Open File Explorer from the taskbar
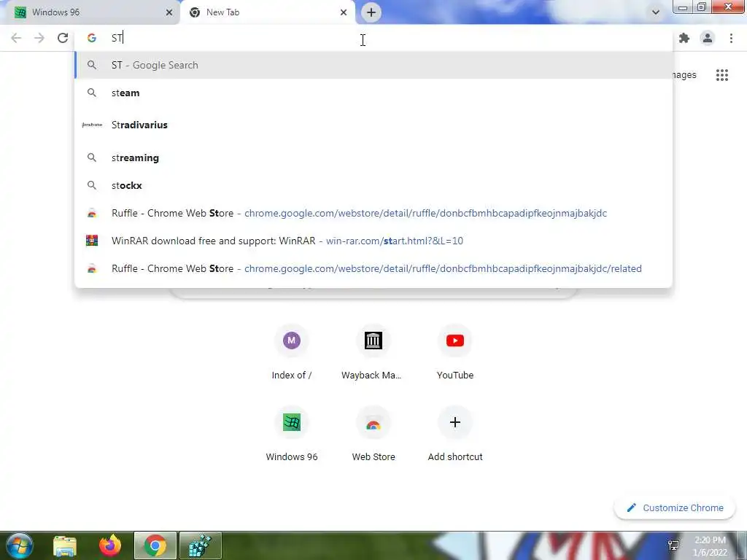 [65, 545]
